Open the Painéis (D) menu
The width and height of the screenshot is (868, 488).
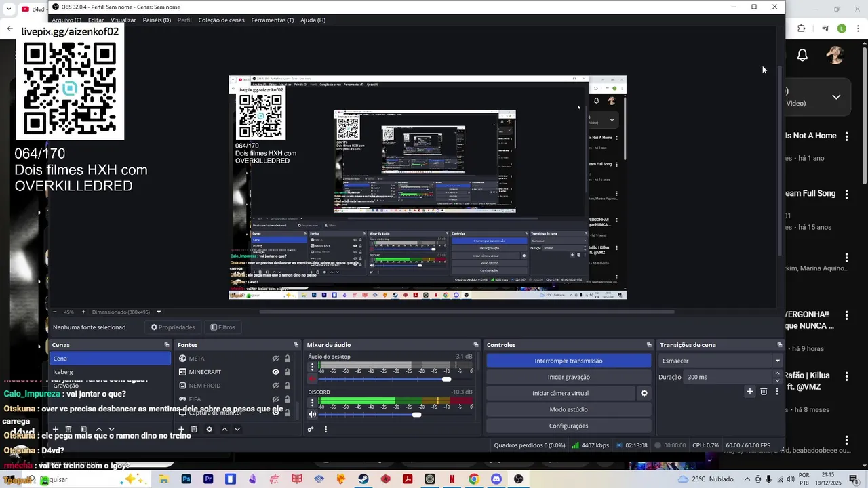coord(157,20)
